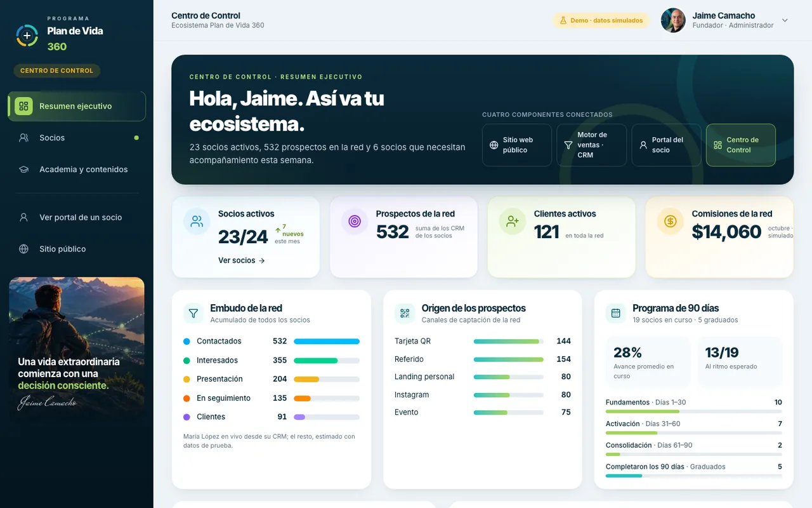Click the 28% Avance promedio tile
The width and height of the screenshot is (812, 508).
pyautogui.click(x=648, y=362)
